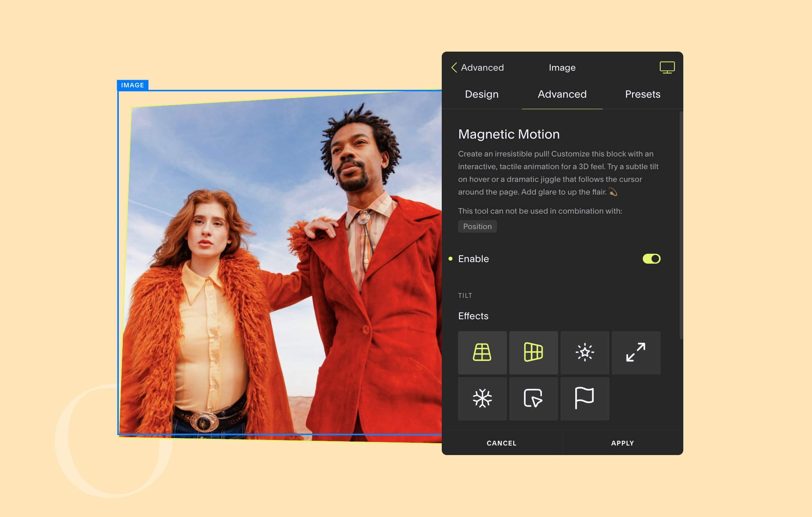812x517 pixels.
Task: Select the curved grid tilt effect
Action: [x=533, y=353]
